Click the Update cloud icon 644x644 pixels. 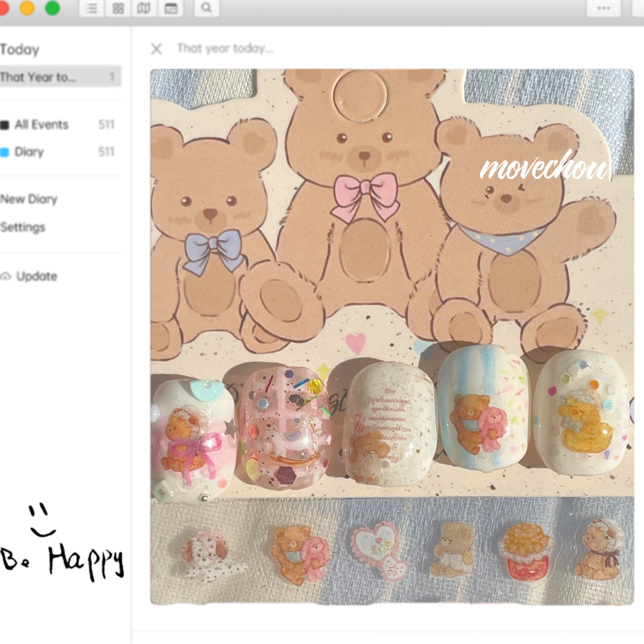coord(5,277)
